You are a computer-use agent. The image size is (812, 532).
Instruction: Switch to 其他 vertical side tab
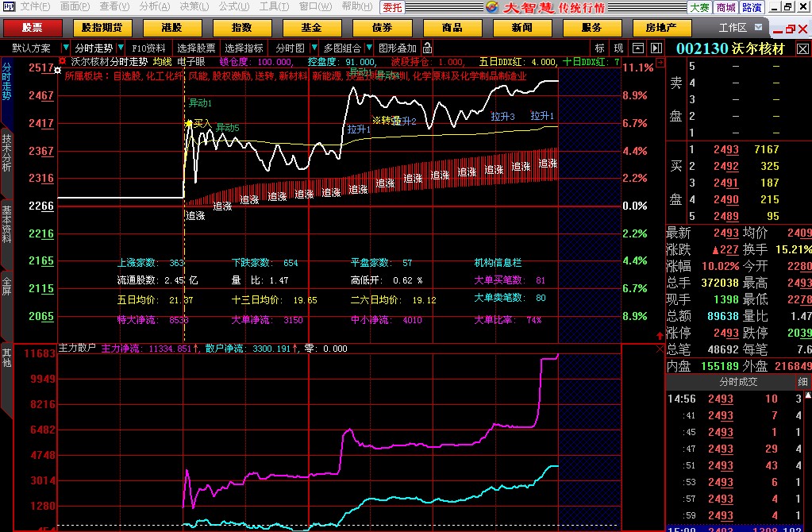(6, 357)
